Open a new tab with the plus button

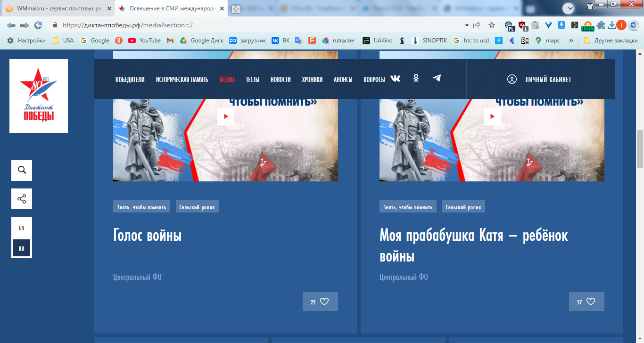point(236,8)
